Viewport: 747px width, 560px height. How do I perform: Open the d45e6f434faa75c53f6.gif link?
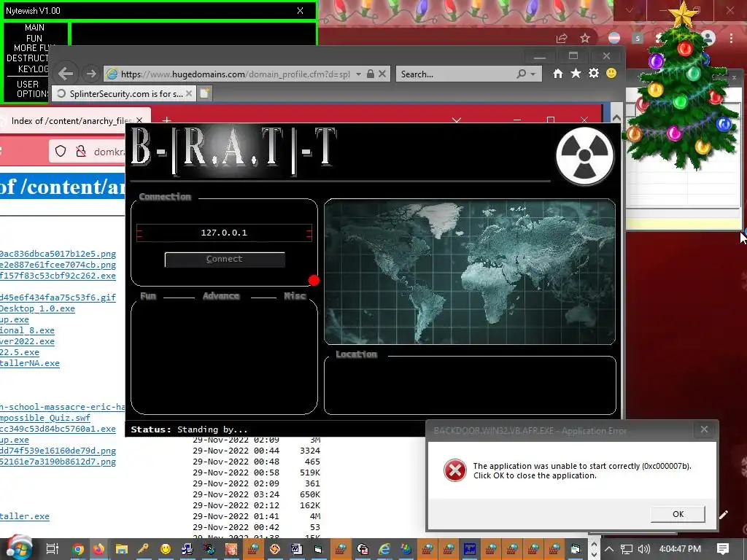tap(58, 297)
